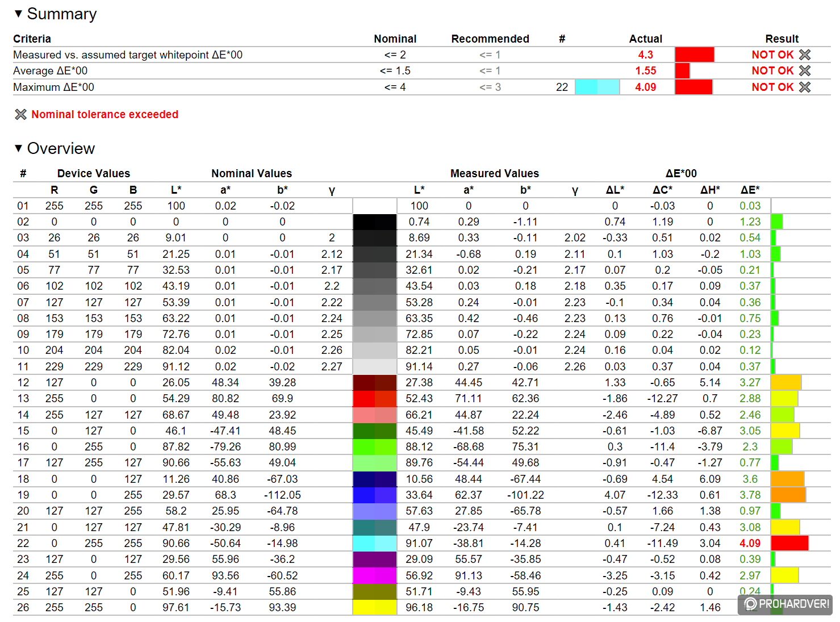Click the white swatch in row 01
840x622 pixels.
(375, 206)
